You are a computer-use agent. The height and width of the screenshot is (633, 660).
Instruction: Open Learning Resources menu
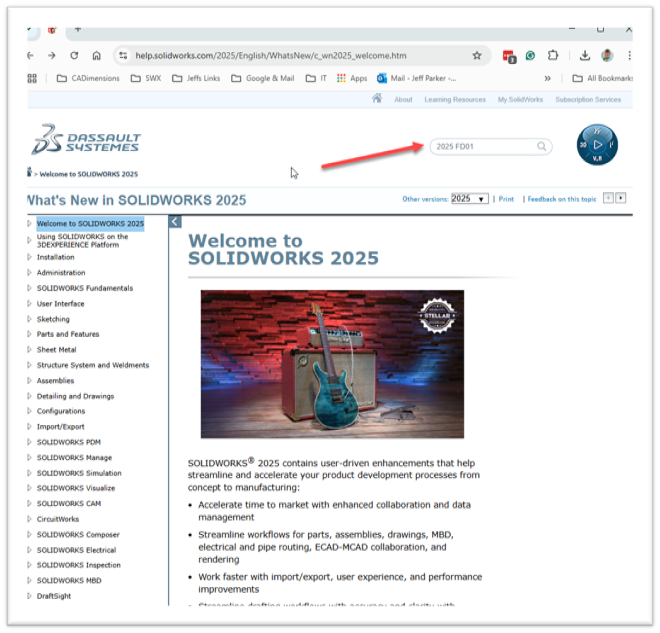pyautogui.click(x=455, y=100)
